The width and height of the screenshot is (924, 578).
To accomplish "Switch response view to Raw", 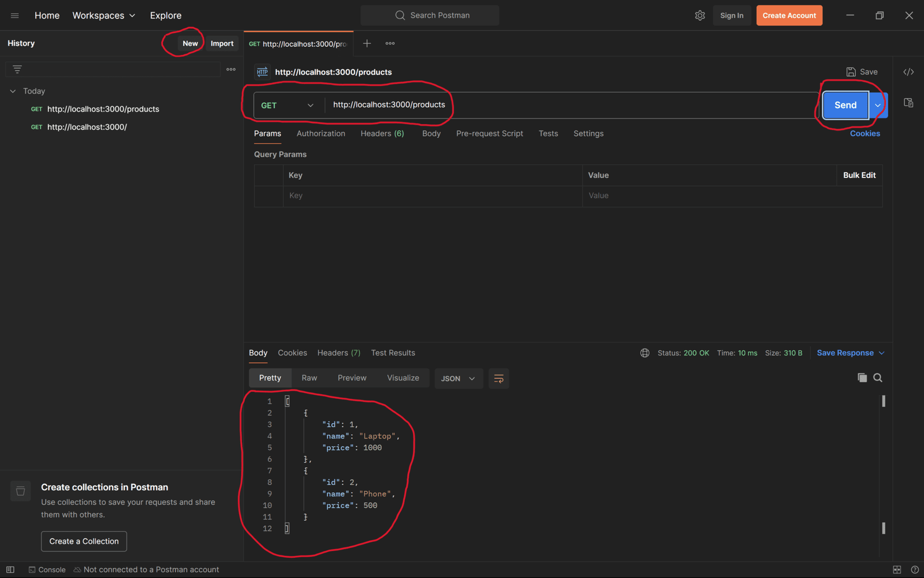I will pyautogui.click(x=309, y=378).
